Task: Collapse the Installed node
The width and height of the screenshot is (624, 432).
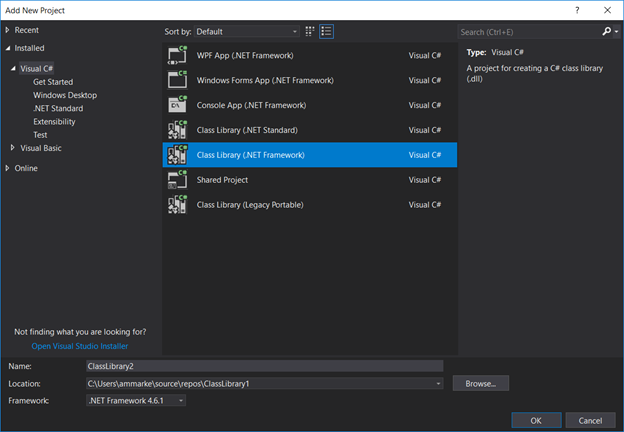Action: [8, 48]
